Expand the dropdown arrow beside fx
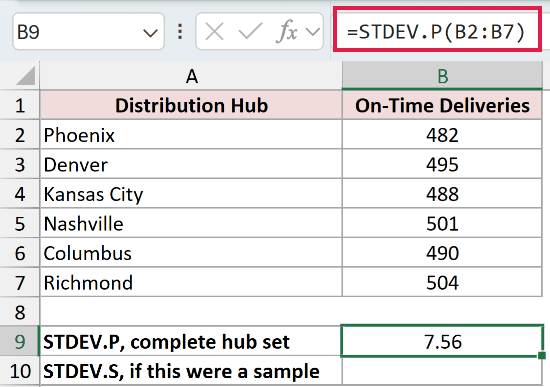The image size is (550, 387). pos(313,32)
